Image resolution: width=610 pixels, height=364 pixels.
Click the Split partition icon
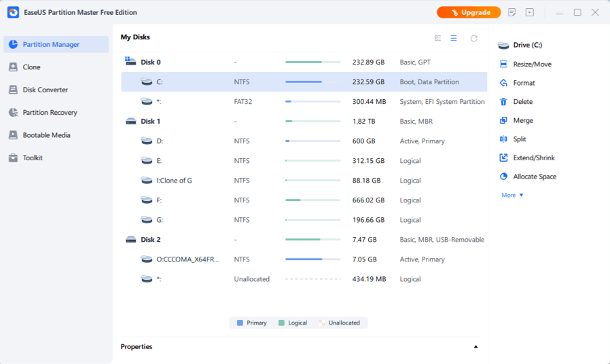(503, 139)
